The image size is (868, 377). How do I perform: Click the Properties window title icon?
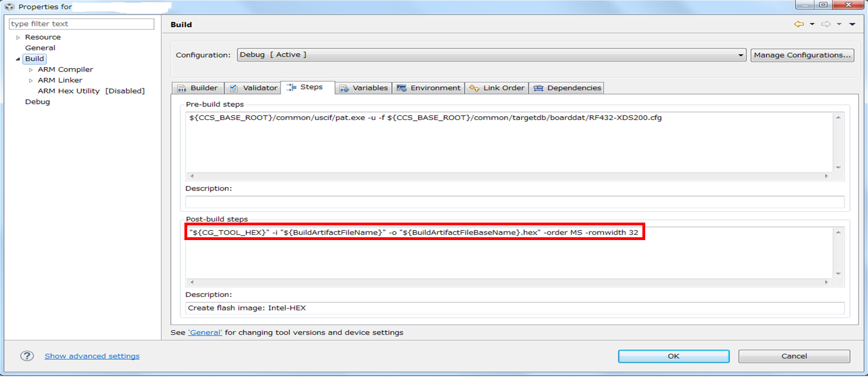tap(9, 7)
